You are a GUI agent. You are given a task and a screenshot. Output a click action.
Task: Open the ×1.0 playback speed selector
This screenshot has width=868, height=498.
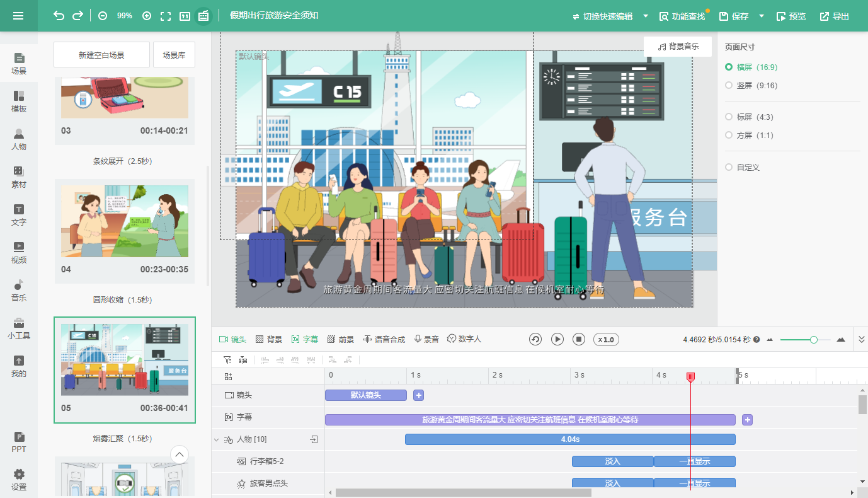pos(605,340)
